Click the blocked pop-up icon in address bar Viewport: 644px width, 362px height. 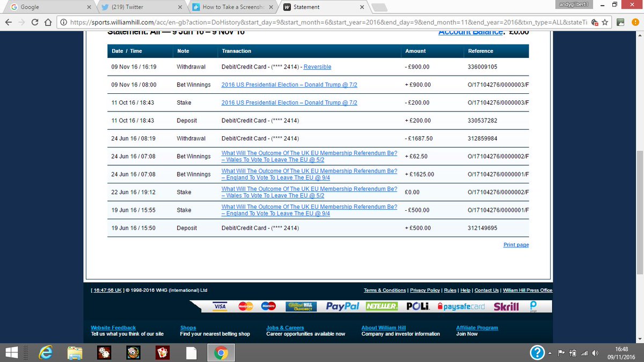tap(595, 23)
